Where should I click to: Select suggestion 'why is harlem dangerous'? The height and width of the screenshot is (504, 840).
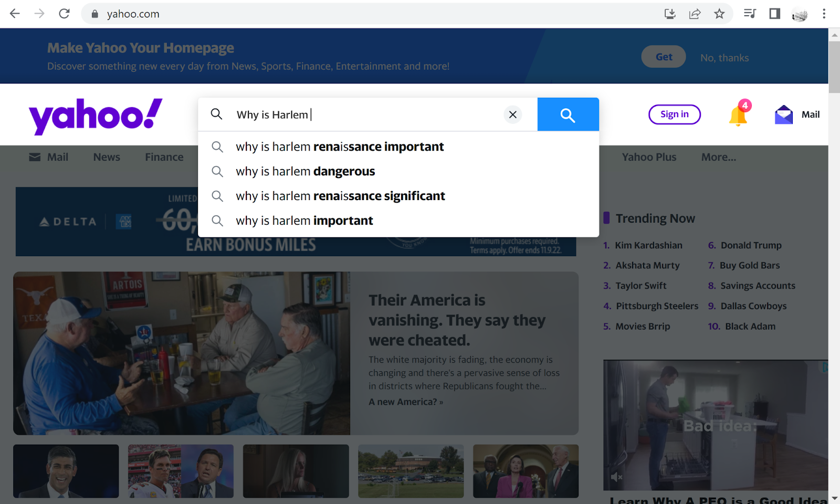(x=398, y=171)
